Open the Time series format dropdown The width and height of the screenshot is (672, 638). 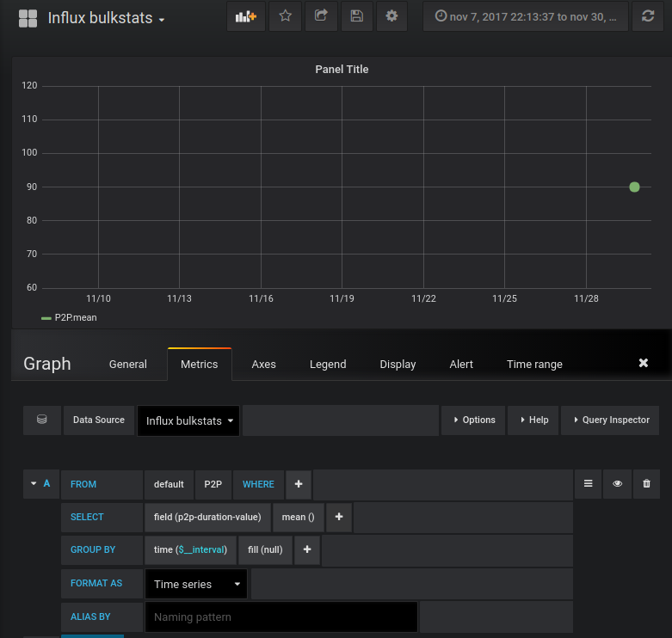pyautogui.click(x=196, y=584)
